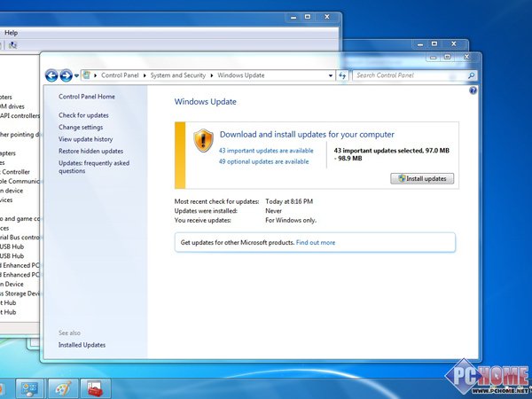Click Find out more link
This screenshot has width=532, height=399.
click(316, 243)
